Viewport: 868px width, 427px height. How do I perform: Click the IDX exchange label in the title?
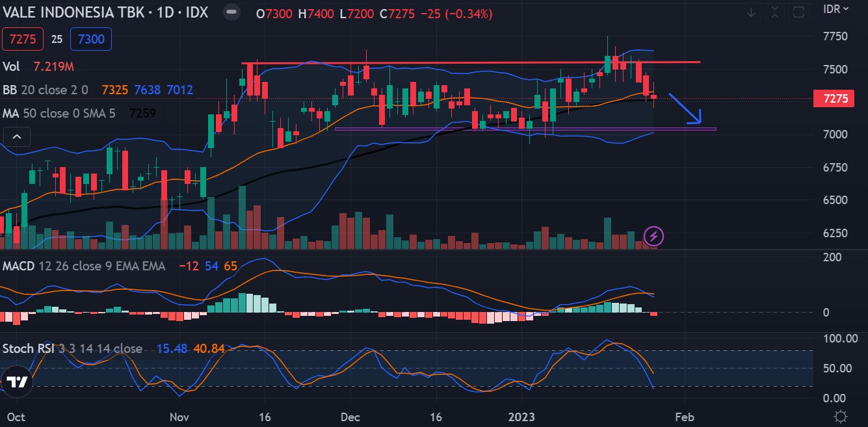tap(196, 12)
